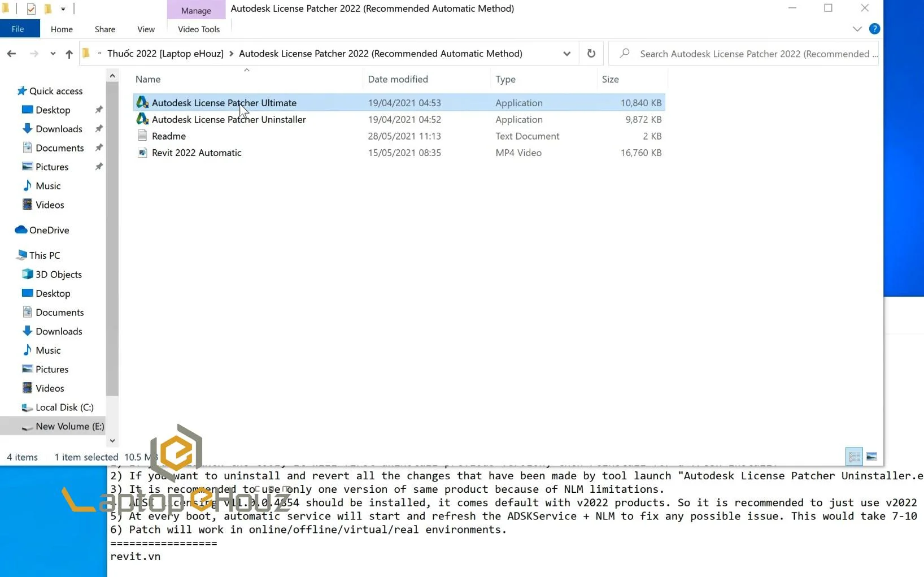The image size is (924, 577).
Task: Click the MP4 Video type cell
Action: tap(518, 153)
